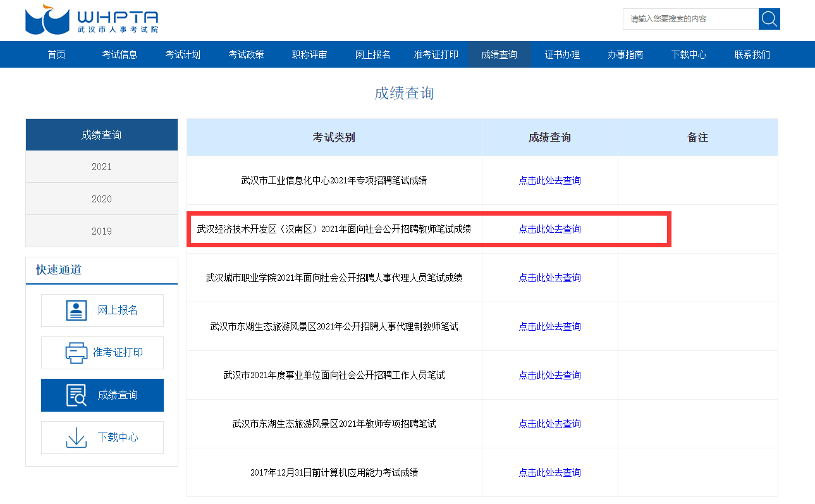Open 办事指南 menu item
This screenshot has height=504, width=815.
pyautogui.click(x=626, y=54)
